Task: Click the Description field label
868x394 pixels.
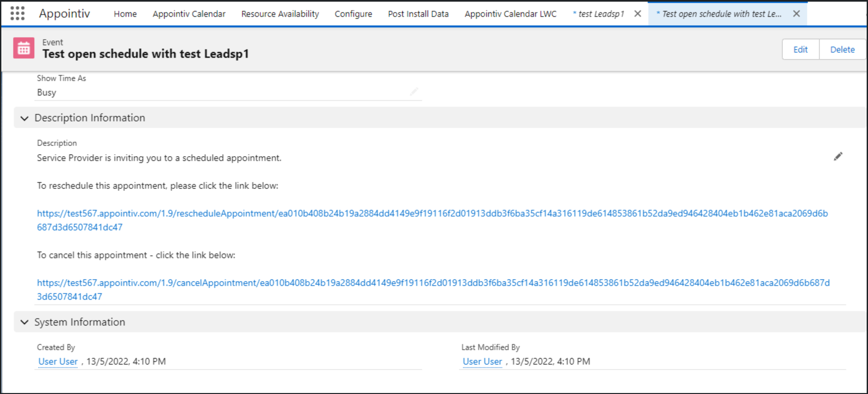Action: 57,143
